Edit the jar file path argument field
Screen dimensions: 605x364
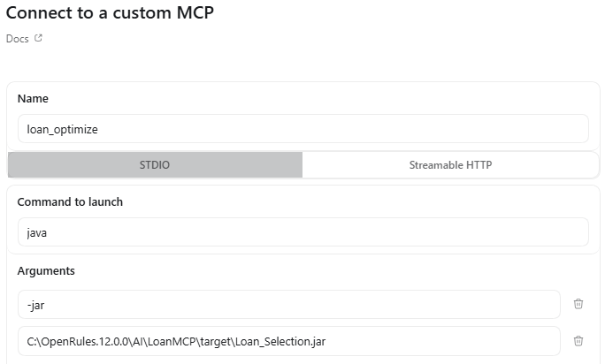[x=288, y=340]
